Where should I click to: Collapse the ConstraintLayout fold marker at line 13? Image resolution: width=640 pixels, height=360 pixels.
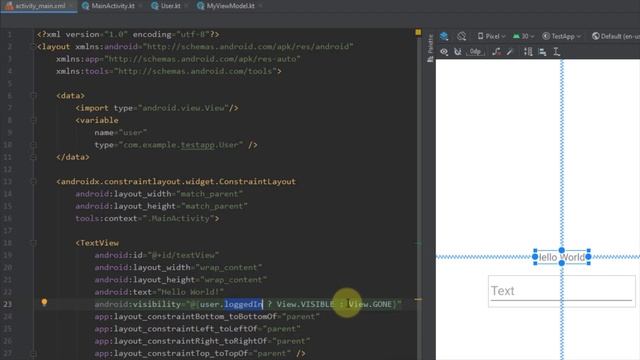(34, 181)
